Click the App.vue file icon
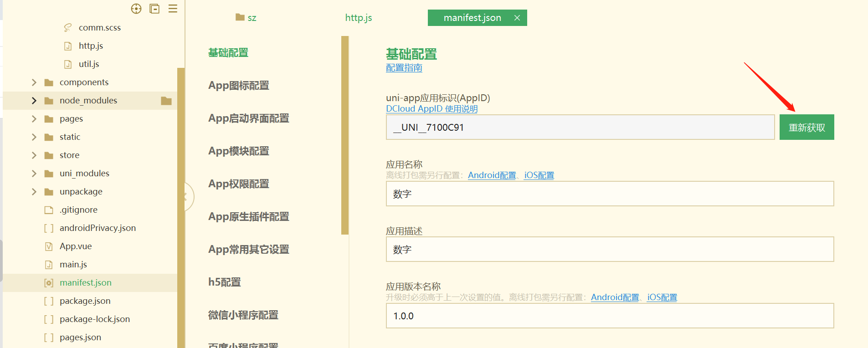This screenshot has height=348, width=868. 49,246
